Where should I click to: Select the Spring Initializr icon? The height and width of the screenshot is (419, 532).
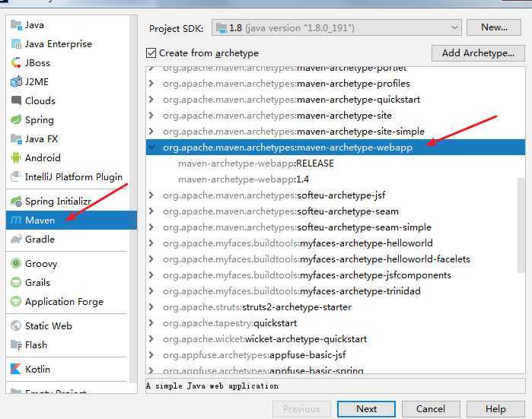[x=16, y=202]
